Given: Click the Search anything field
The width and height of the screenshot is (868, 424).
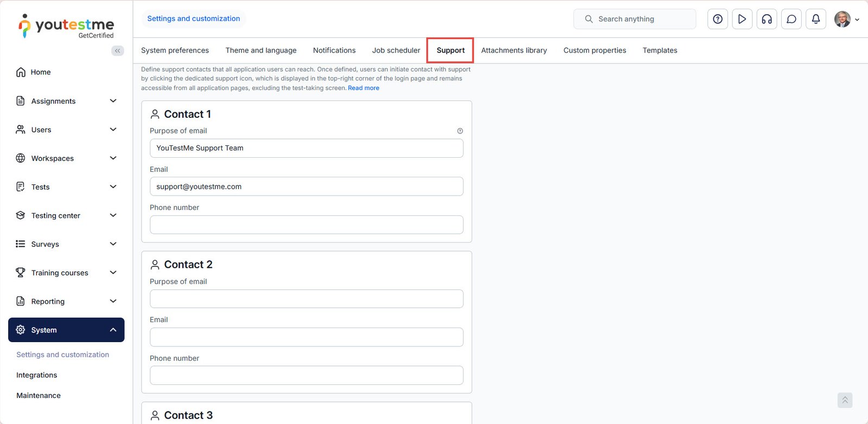Looking at the screenshot, I should (635, 19).
